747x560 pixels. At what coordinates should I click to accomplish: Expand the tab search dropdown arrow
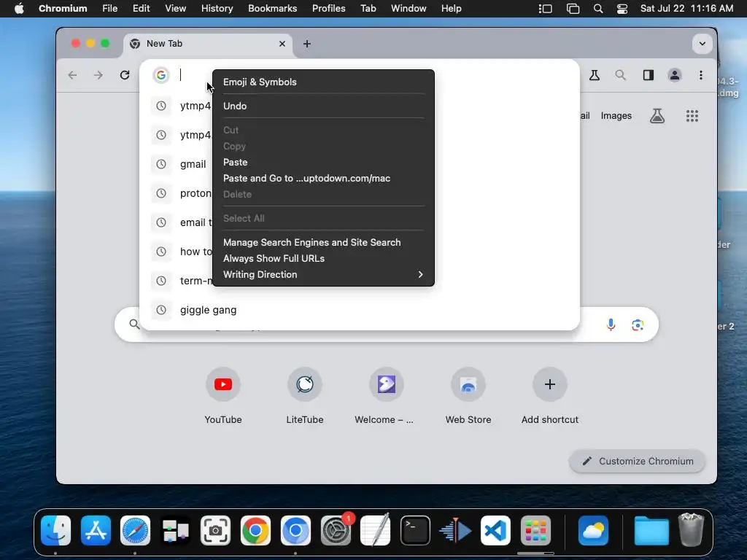[x=703, y=44]
